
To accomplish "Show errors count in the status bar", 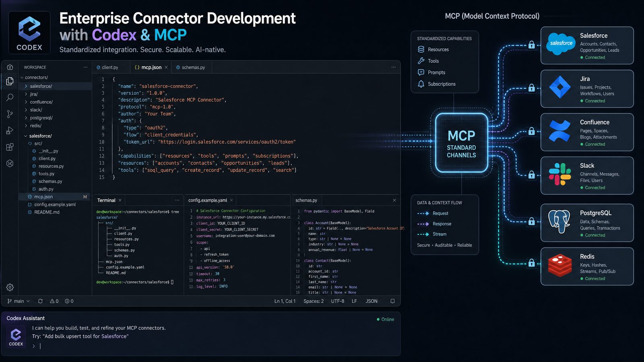I will coord(69,301).
